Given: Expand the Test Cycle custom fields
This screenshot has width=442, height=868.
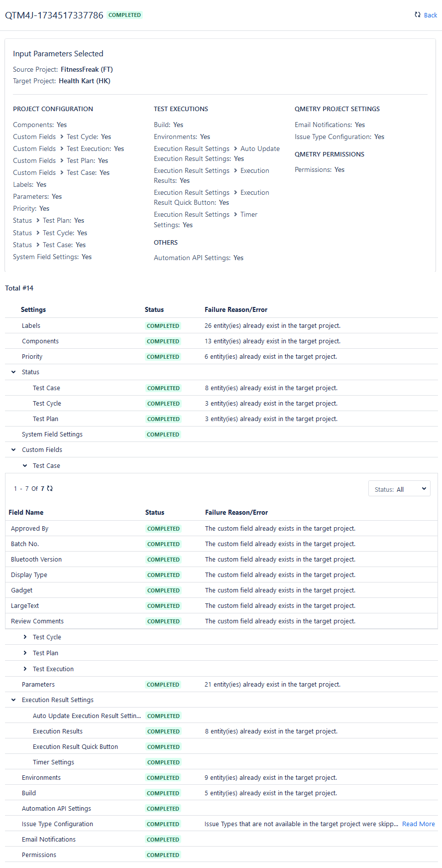Looking at the screenshot, I should click(x=25, y=637).
